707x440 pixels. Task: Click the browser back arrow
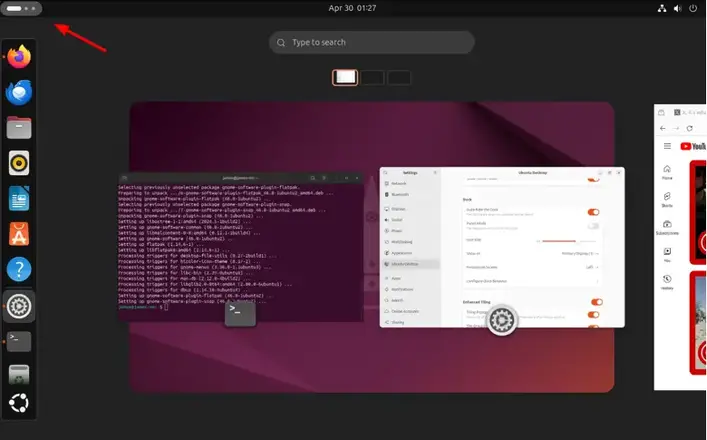pos(662,128)
